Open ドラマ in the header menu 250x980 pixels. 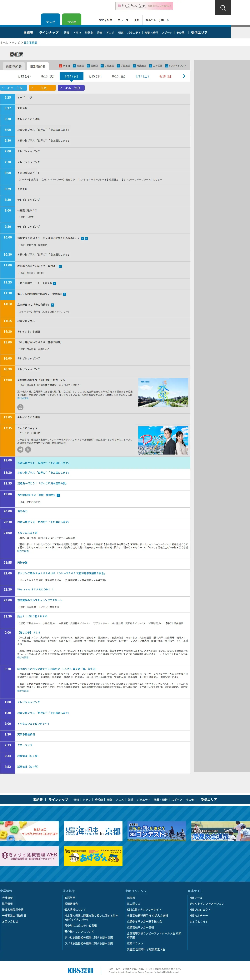[x=77, y=33]
